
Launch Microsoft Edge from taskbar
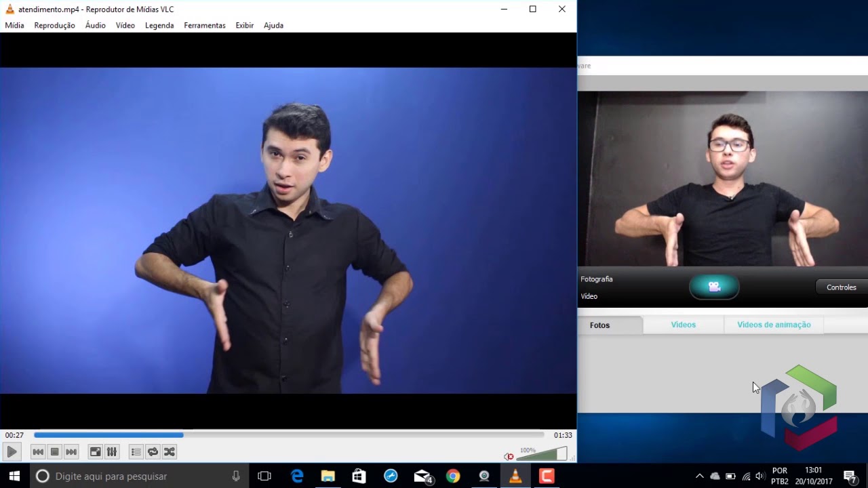(x=297, y=476)
